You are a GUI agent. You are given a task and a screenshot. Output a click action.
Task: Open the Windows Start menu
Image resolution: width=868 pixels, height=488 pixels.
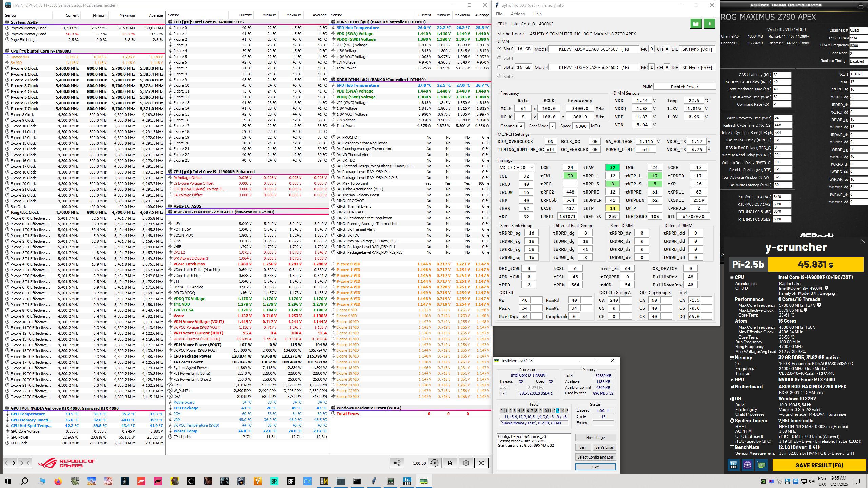(8, 481)
